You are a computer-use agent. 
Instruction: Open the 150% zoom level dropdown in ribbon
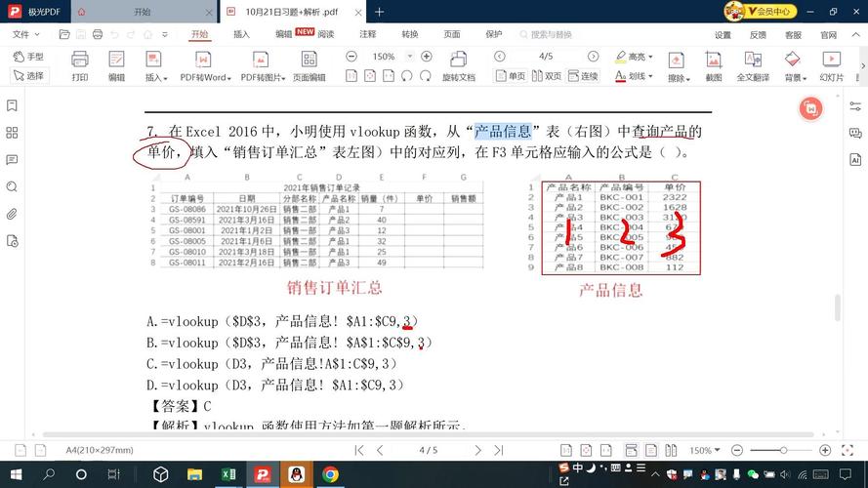[x=410, y=57]
